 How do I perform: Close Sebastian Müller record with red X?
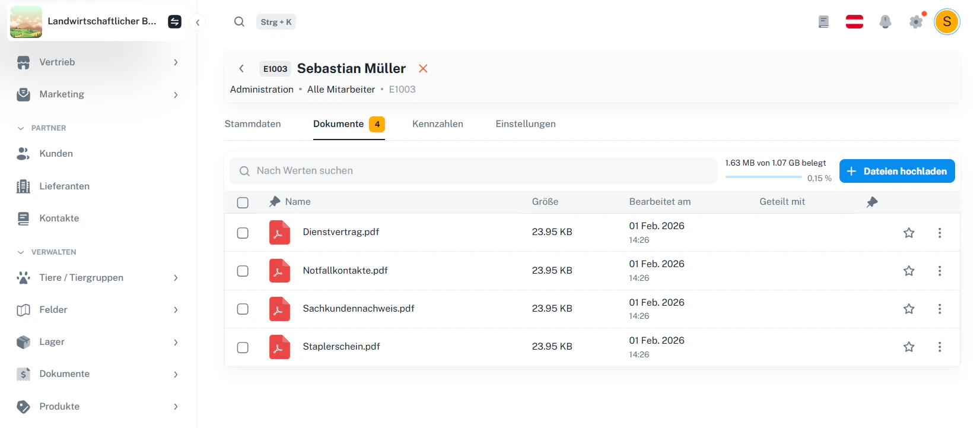[423, 68]
